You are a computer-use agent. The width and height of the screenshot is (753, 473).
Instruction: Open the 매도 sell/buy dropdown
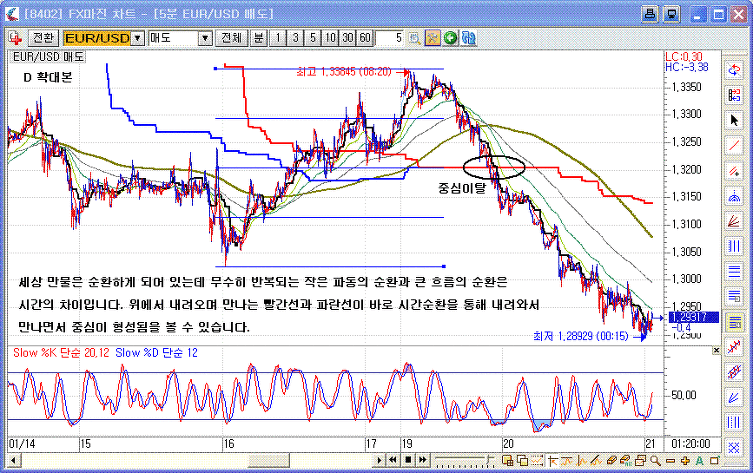(x=205, y=38)
